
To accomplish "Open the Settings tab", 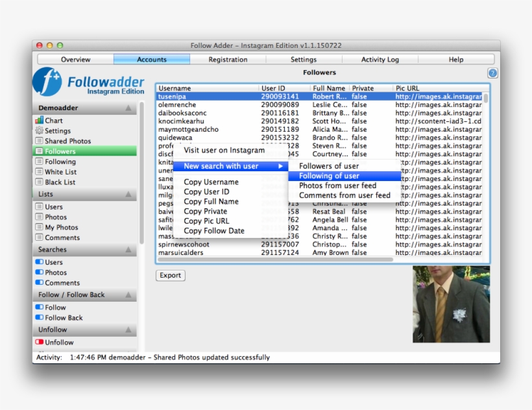I will click(x=304, y=59).
